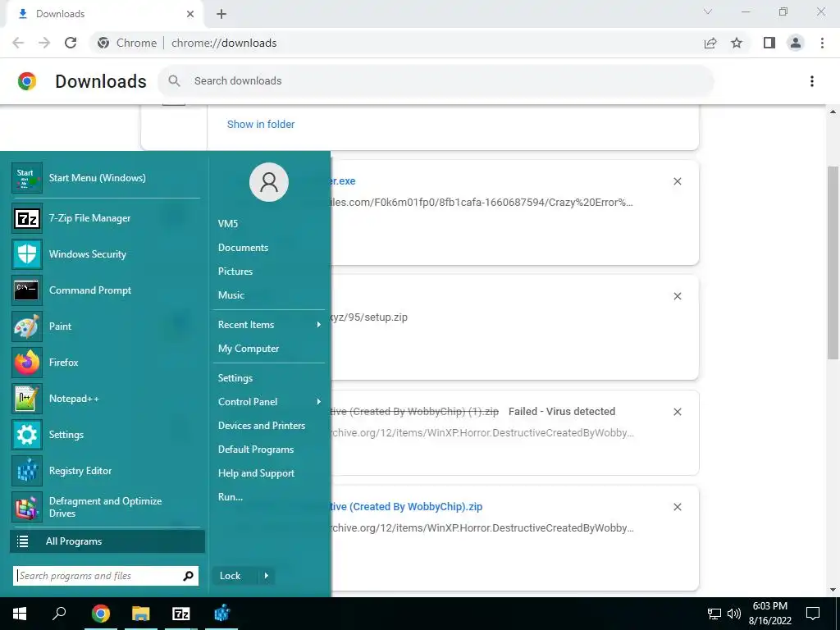This screenshot has height=630, width=840.
Task: Click Show in folder link
Action: tap(260, 125)
